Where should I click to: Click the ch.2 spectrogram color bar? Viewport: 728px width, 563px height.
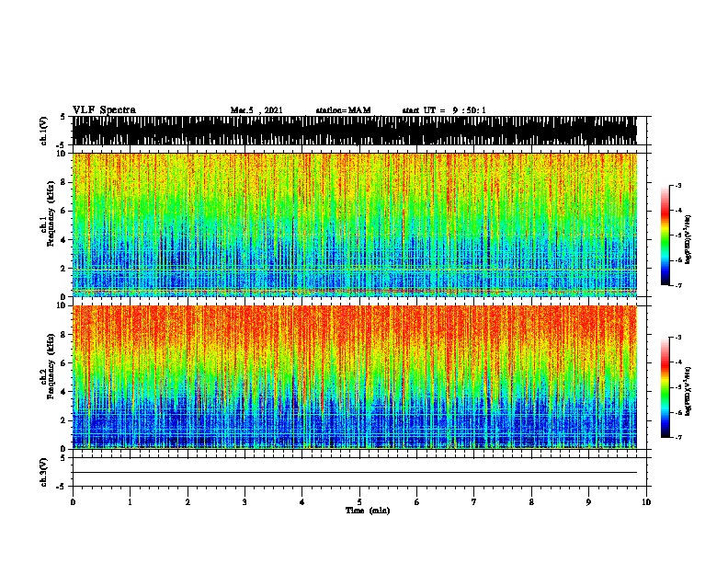click(x=665, y=387)
